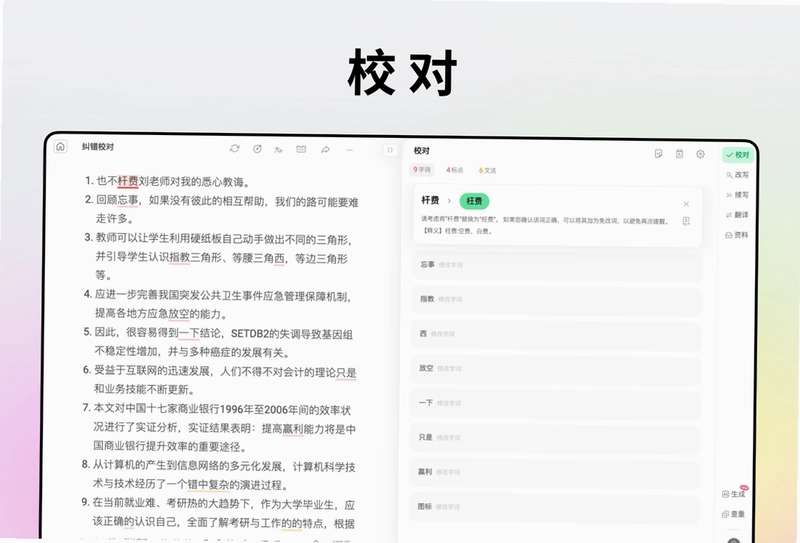Open the calendar-style icon in editor toolbar
This screenshot has height=543, width=800.
click(301, 150)
